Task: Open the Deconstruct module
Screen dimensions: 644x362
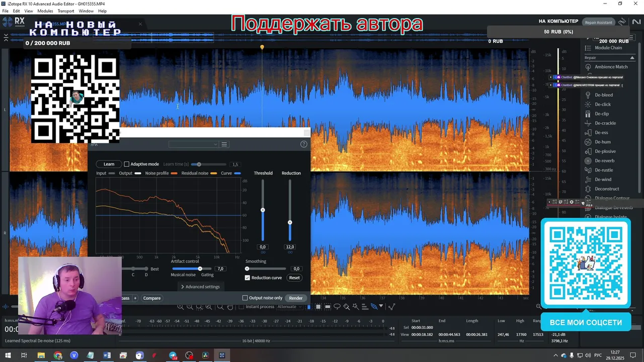Action: pos(606,189)
